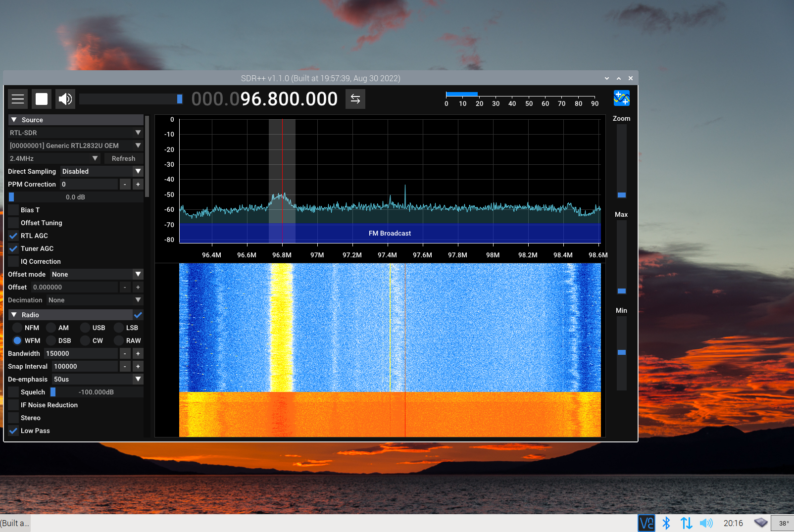Open the volume control tray icon

click(706, 523)
